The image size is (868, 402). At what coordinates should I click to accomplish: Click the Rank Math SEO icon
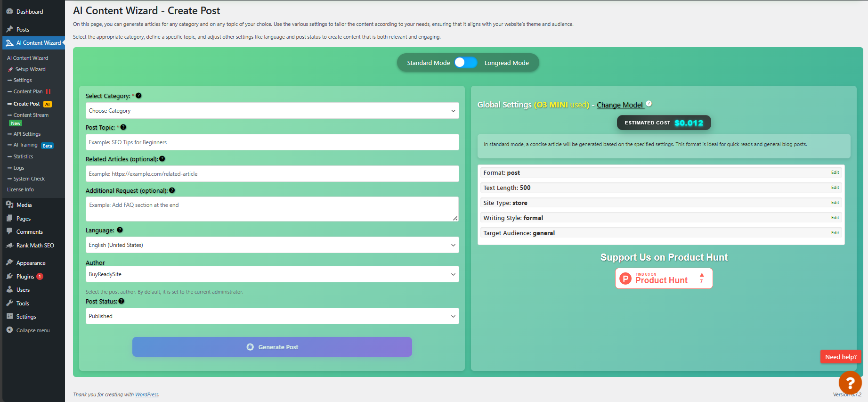[9, 245]
